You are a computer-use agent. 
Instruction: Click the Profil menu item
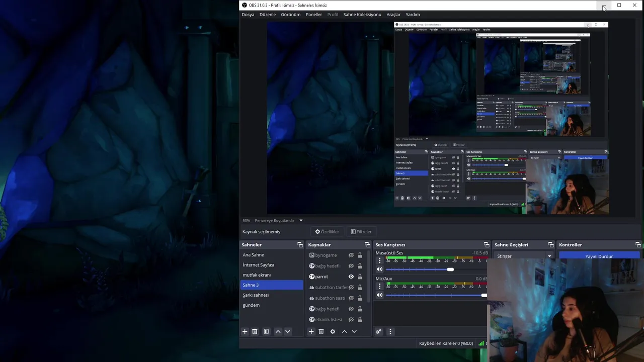click(333, 15)
